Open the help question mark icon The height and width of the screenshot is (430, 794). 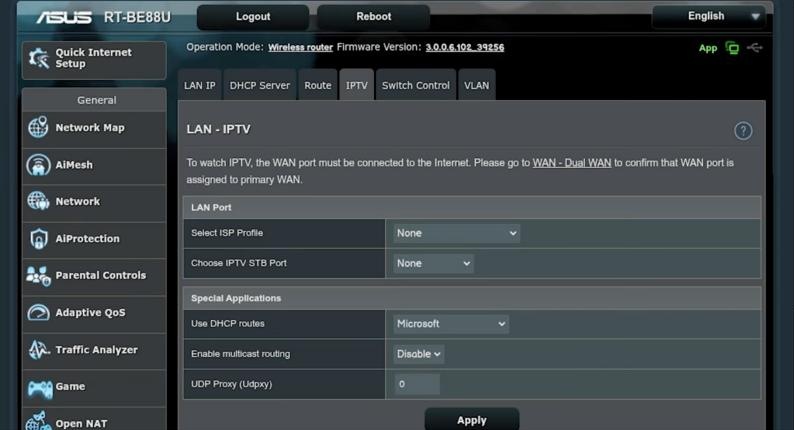coord(743,131)
